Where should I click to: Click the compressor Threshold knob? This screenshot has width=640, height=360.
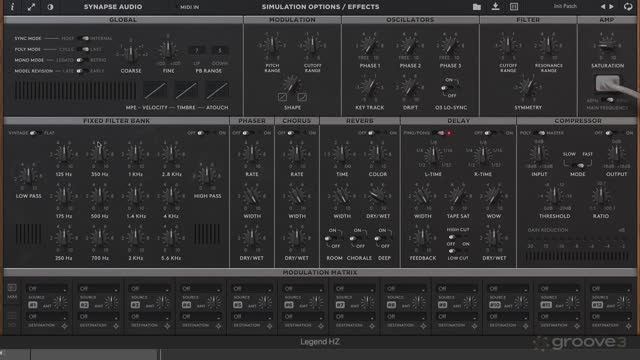pos(554,196)
